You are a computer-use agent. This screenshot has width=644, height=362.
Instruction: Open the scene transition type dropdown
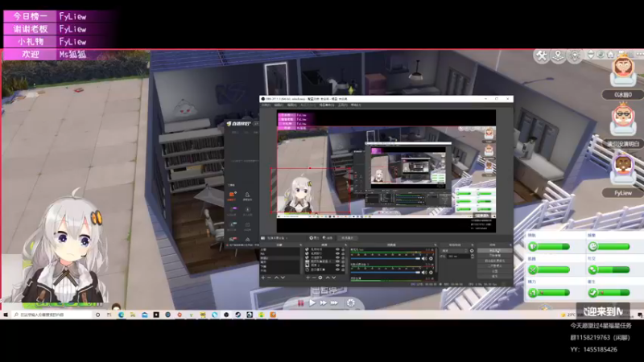tap(454, 251)
